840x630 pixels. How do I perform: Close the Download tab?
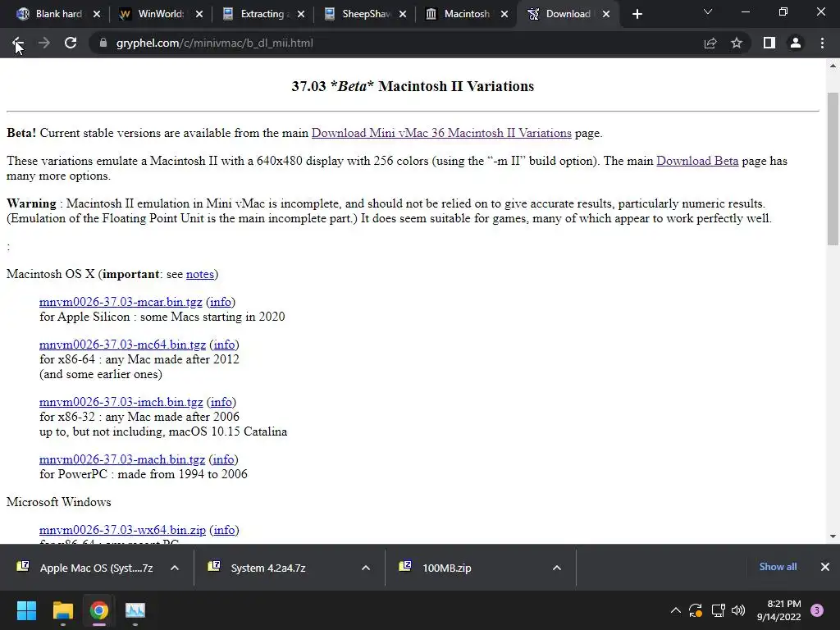coord(606,15)
